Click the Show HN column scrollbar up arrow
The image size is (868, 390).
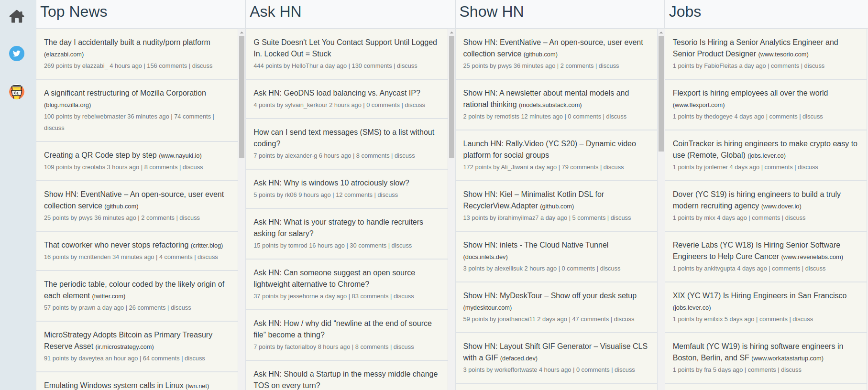coord(661,32)
